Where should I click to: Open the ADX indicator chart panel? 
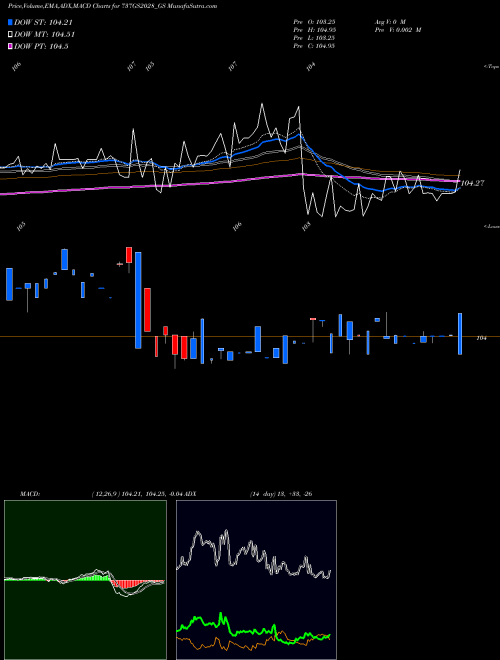tap(256, 580)
